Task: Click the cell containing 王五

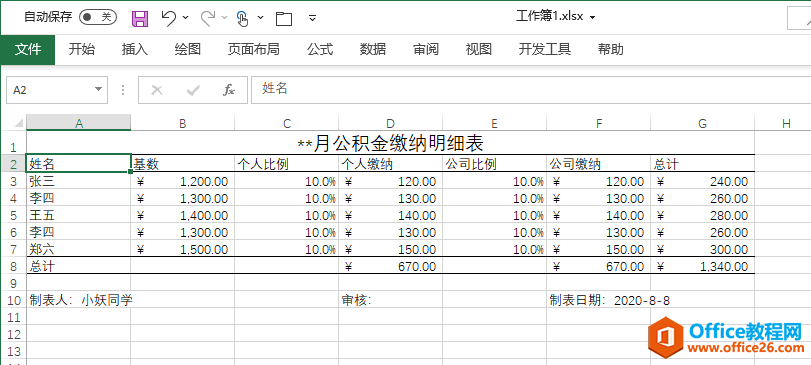Action: [x=79, y=216]
